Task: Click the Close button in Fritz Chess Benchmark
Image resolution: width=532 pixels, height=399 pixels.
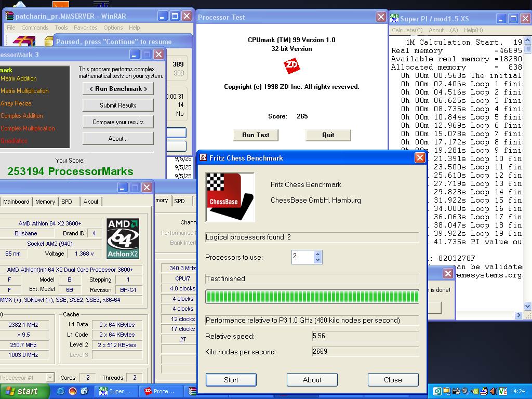Action: point(393,380)
